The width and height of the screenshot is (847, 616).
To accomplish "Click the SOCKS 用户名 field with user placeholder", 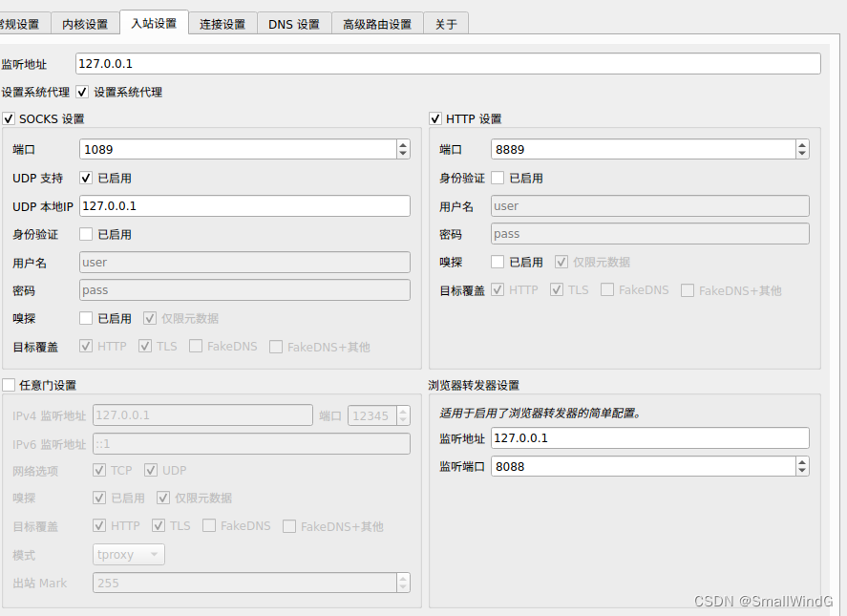I will [244, 262].
